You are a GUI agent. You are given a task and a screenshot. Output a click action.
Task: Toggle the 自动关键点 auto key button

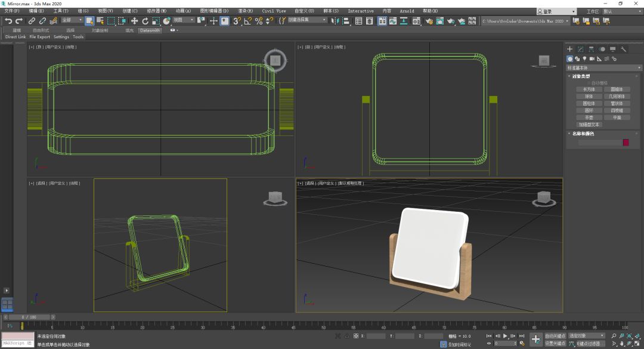555,336
